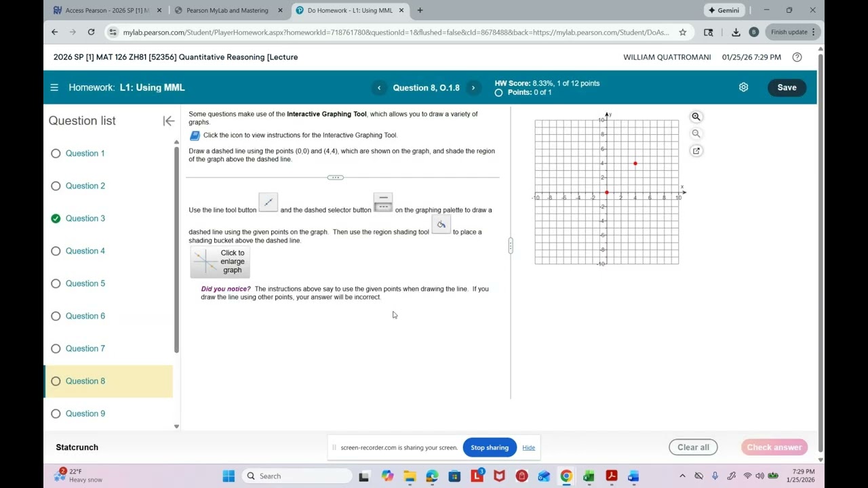Open Gemini button in Chrome
Image resolution: width=868 pixels, height=488 pixels.
tap(724, 10)
